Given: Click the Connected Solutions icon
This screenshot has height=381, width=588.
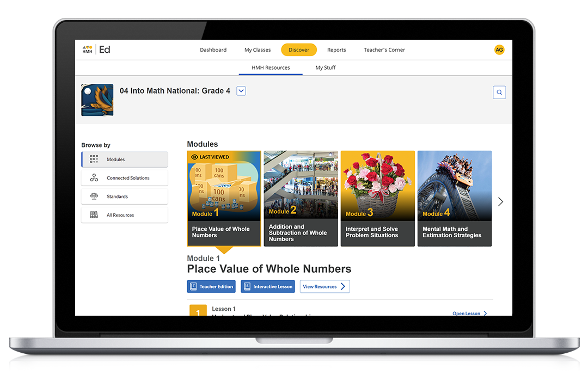Looking at the screenshot, I should [94, 178].
